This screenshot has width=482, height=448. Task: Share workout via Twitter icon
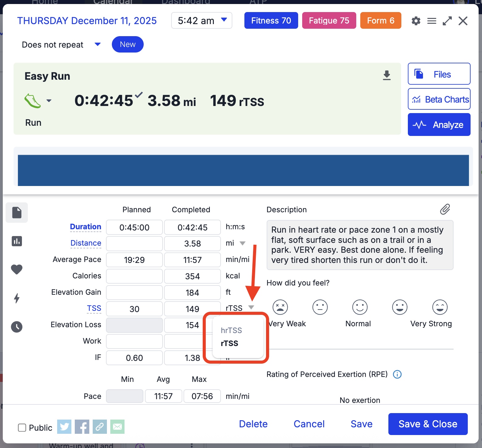pyautogui.click(x=64, y=427)
